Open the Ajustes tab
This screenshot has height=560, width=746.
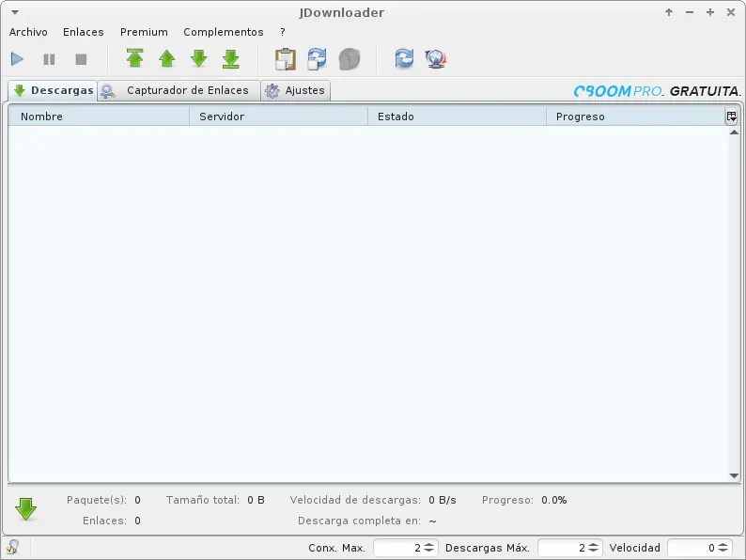[295, 90]
